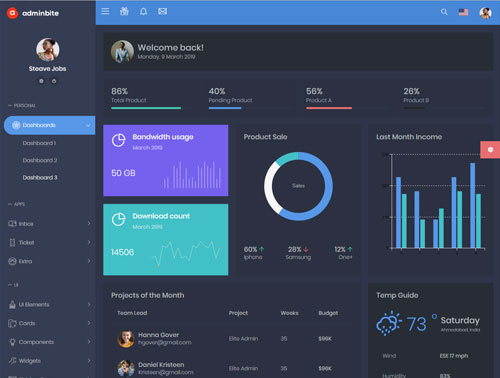
Task: Expand the Ticket menu arrow
Action: click(x=89, y=242)
